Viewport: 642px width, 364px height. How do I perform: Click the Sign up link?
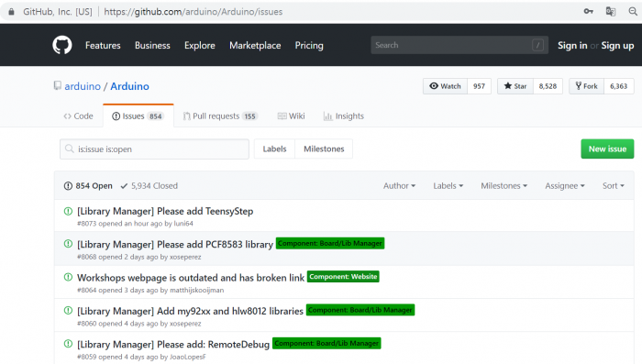pyautogui.click(x=617, y=46)
